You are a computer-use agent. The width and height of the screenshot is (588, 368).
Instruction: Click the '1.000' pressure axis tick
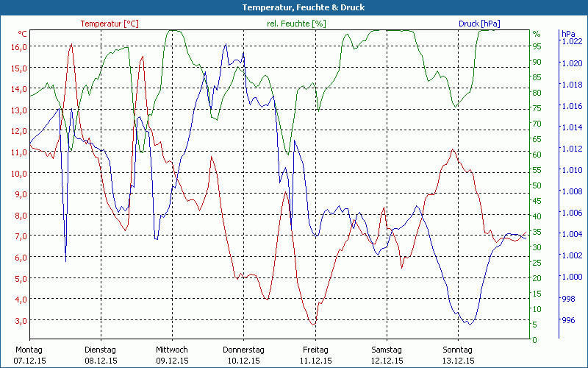point(572,277)
